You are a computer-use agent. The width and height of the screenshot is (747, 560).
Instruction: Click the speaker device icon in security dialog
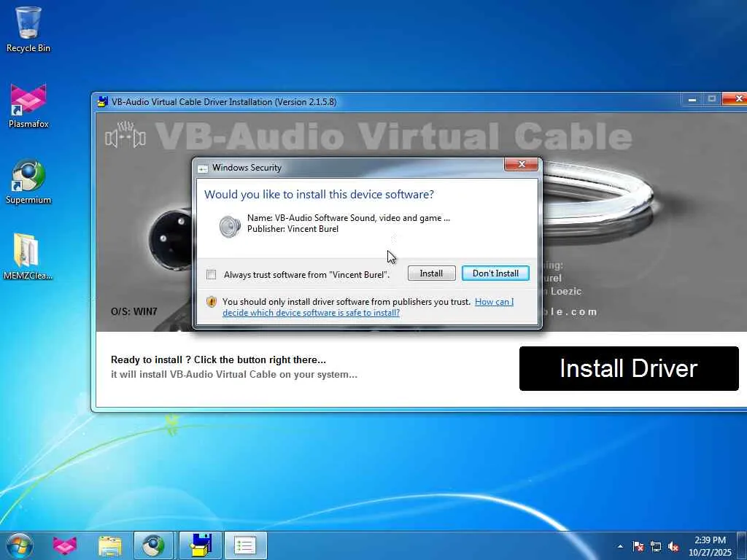click(x=230, y=225)
